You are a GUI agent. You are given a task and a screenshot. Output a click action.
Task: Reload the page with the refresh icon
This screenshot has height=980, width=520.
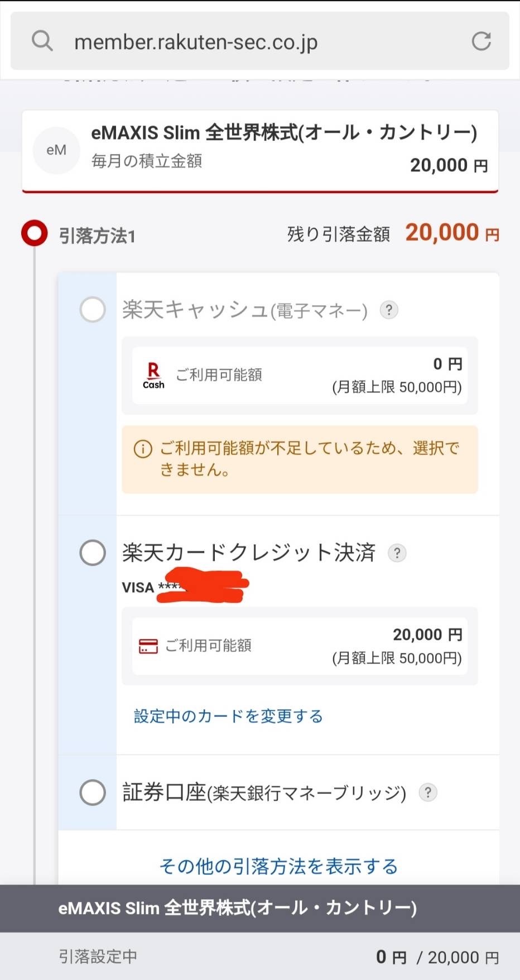(x=481, y=41)
